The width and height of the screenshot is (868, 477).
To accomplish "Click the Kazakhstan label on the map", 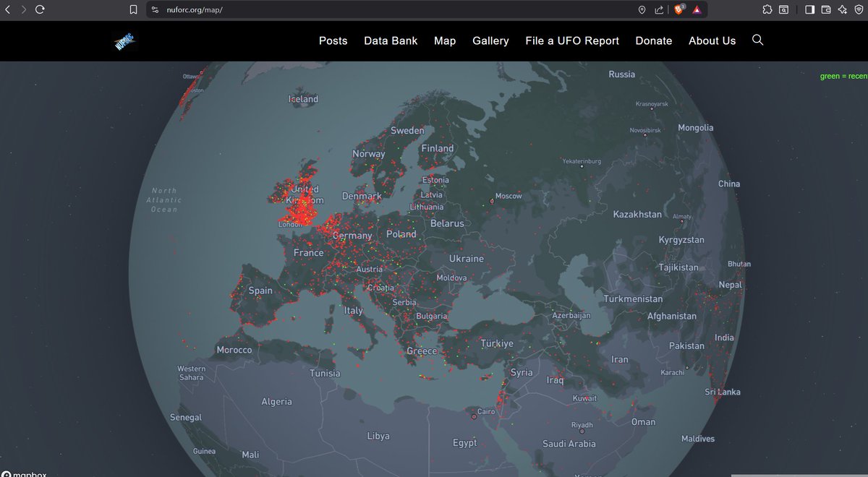I will [637, 215].
